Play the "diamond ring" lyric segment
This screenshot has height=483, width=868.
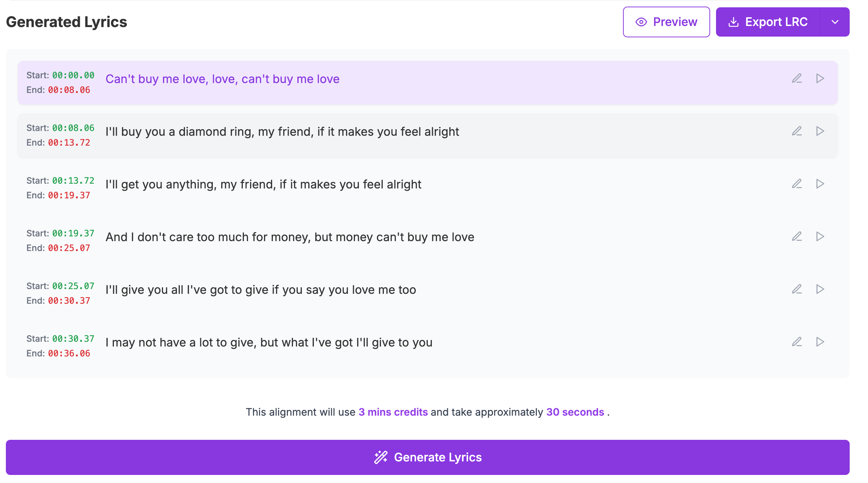coord(820,131)
